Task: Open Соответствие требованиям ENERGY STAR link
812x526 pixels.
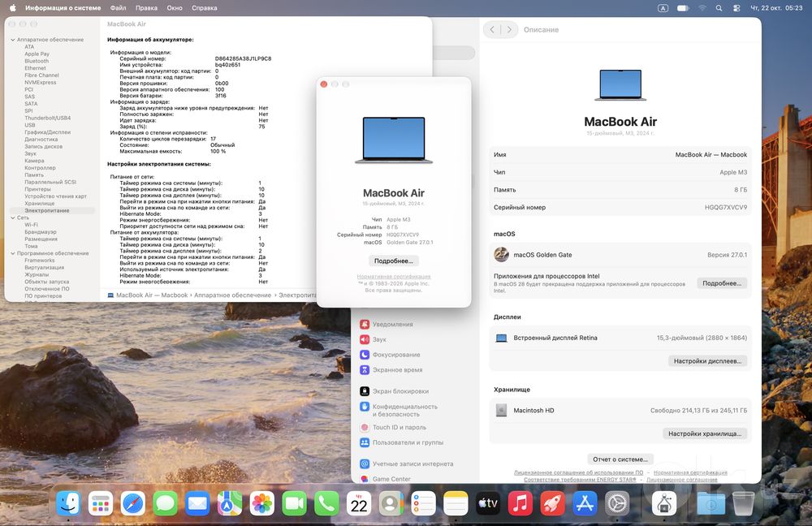Action: click(x=580, y=480)
